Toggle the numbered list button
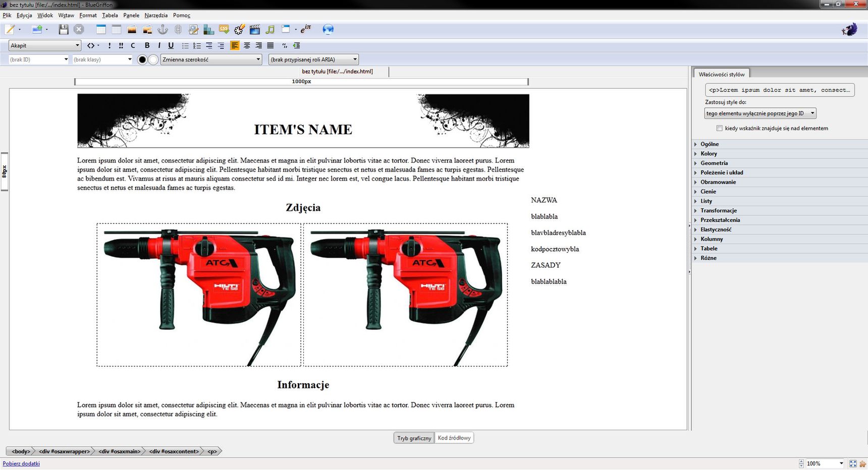 [x=197, y=45]
